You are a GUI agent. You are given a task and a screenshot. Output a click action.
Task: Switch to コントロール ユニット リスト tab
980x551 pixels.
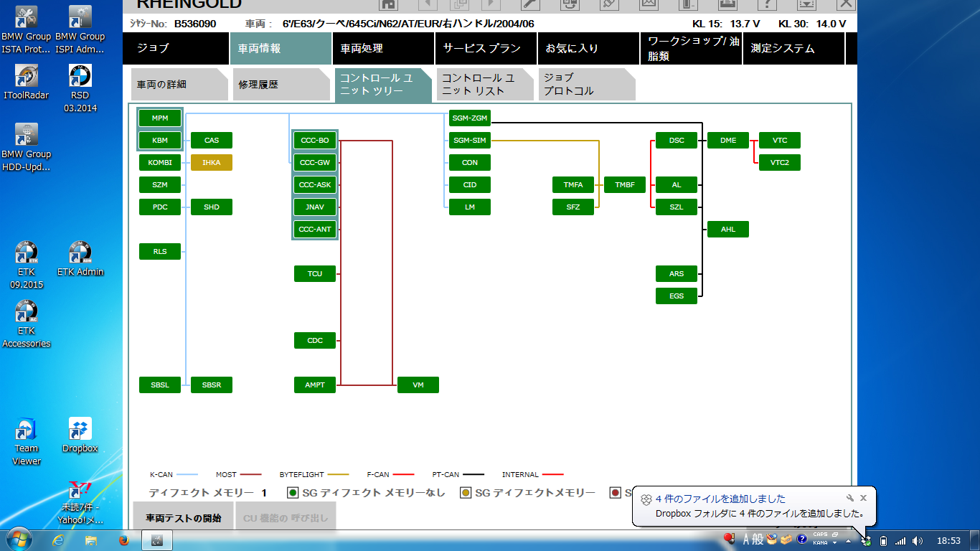tap(485, 85)
